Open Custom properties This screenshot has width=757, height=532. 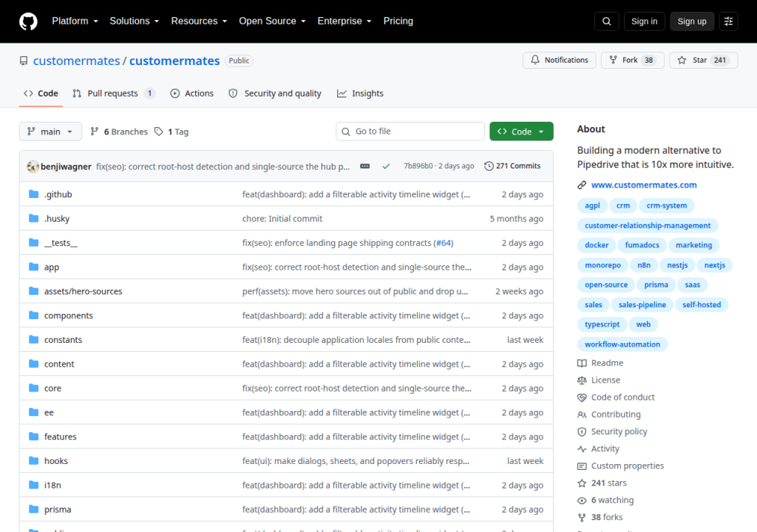click(x=620, y=465)
